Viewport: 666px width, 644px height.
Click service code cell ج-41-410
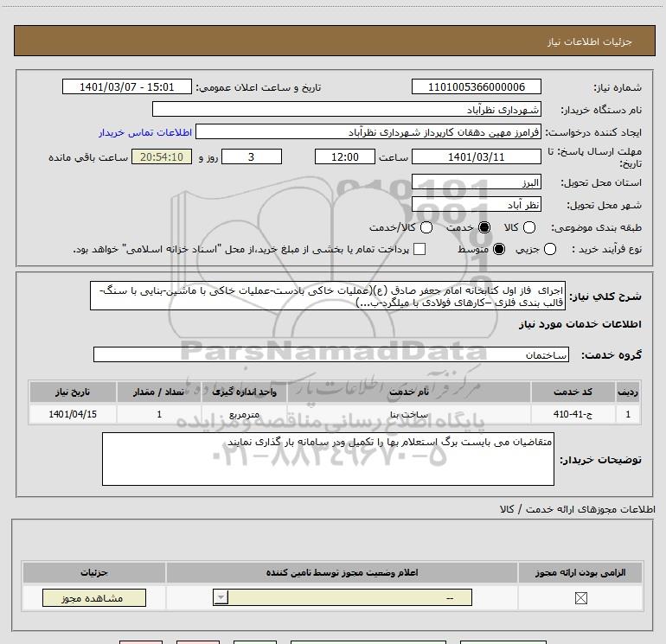pyautogui.click(x=573, y=414)
